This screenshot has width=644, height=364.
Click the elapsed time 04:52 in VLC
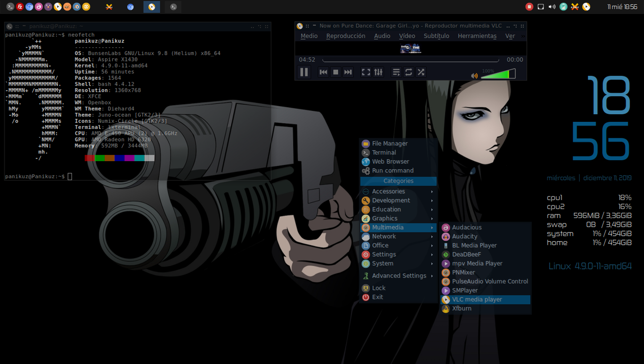(307, 59)
